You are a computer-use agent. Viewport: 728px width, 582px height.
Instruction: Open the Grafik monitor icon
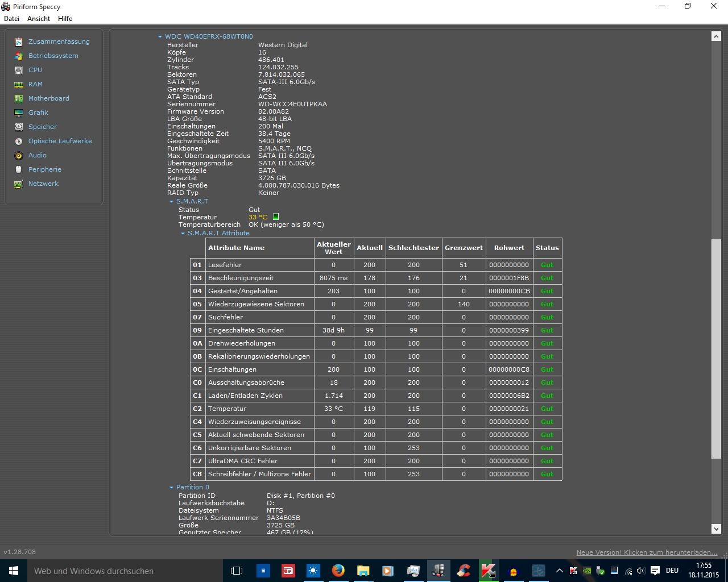pos(19,113)
